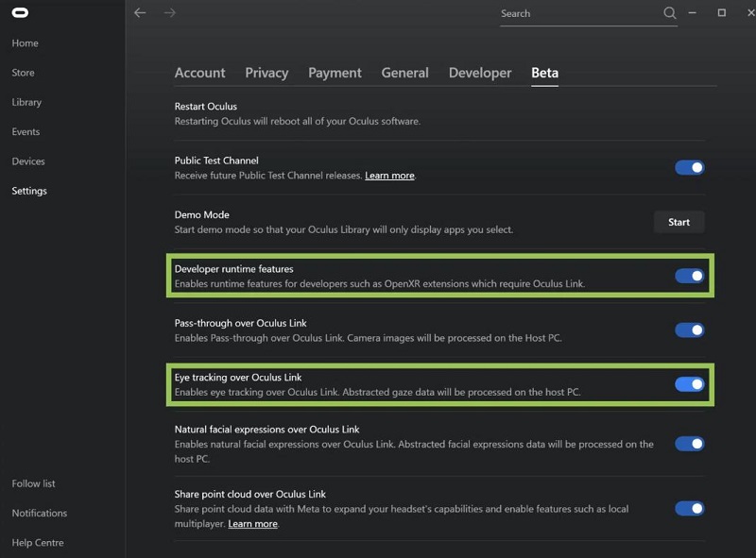The height and width of the screenshot is (558, 756).
Task: Open the Privacy tab
Action: point(266,73)
